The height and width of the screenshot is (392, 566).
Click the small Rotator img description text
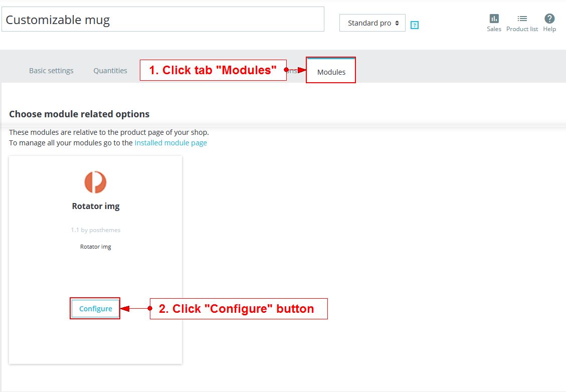[x=96, y=247]
